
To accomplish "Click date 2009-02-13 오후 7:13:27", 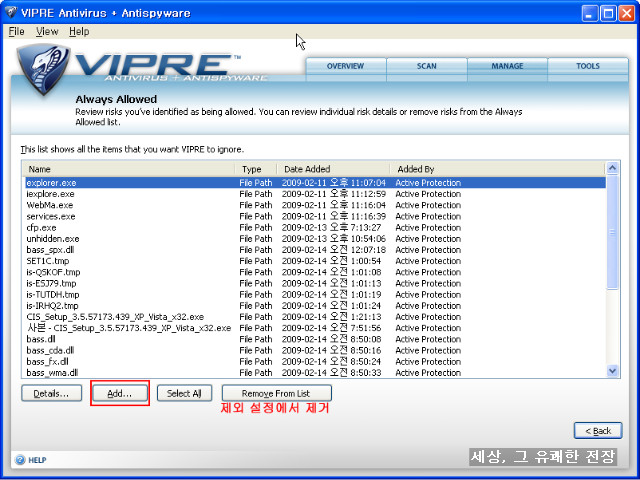I will [x=331, y=227].
